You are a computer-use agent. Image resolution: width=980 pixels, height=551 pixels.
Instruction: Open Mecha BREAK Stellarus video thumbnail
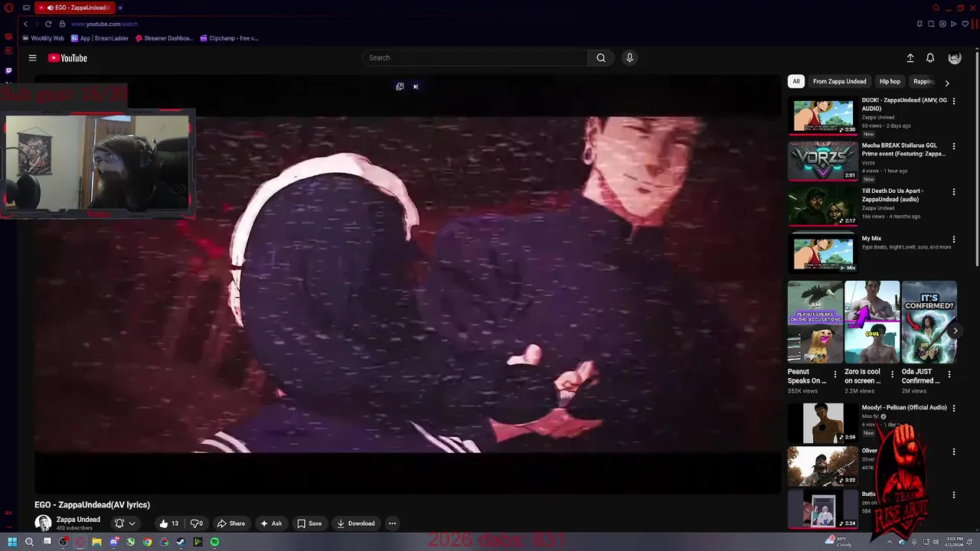[823, 161]
